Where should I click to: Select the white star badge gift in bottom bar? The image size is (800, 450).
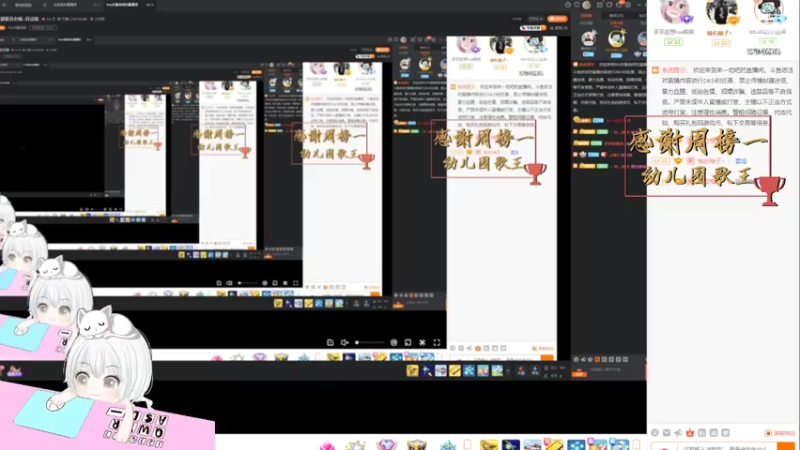(356, 445)
